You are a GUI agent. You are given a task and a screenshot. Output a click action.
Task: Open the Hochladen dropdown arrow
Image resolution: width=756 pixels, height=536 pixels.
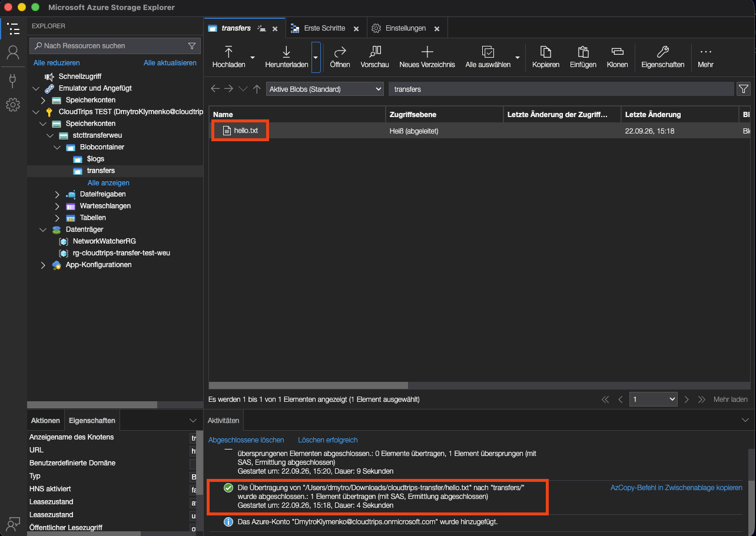click(253, 58)
